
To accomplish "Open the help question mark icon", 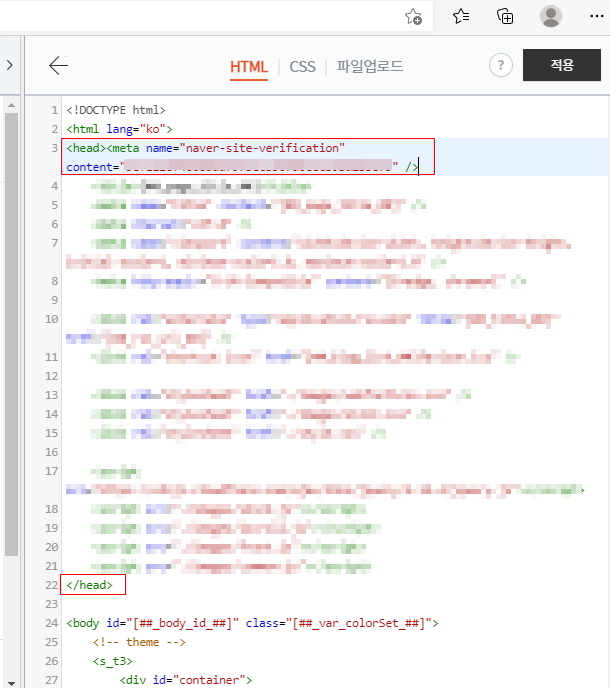I will (501, 65).
